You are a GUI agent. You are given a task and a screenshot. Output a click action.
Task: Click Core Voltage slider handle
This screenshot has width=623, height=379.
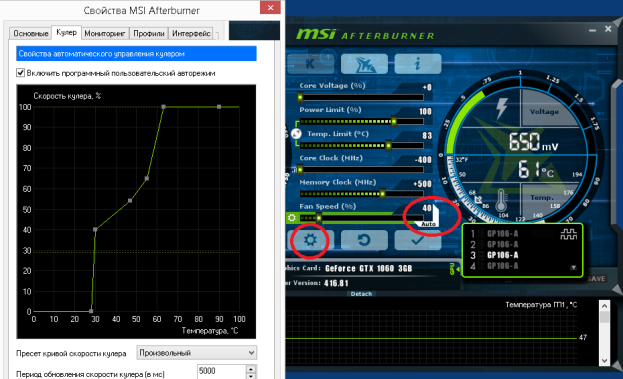[300, 97]
